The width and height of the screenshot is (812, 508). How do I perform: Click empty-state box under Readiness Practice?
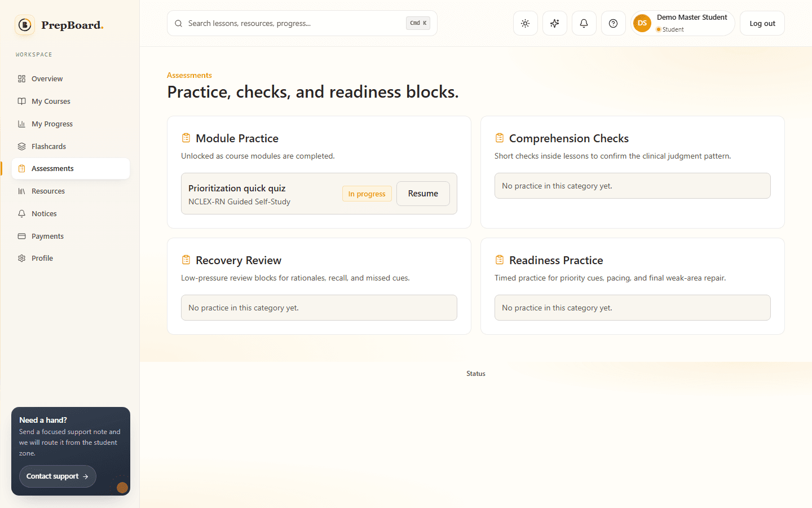coord(632,308)
